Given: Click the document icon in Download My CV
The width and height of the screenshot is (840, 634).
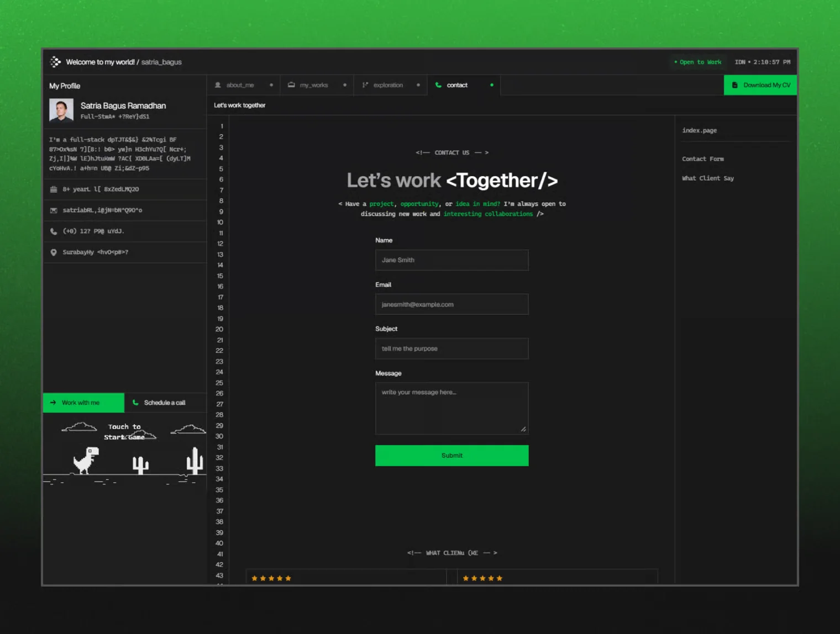Looking at the screenshot, I should [x=734, y=85].
